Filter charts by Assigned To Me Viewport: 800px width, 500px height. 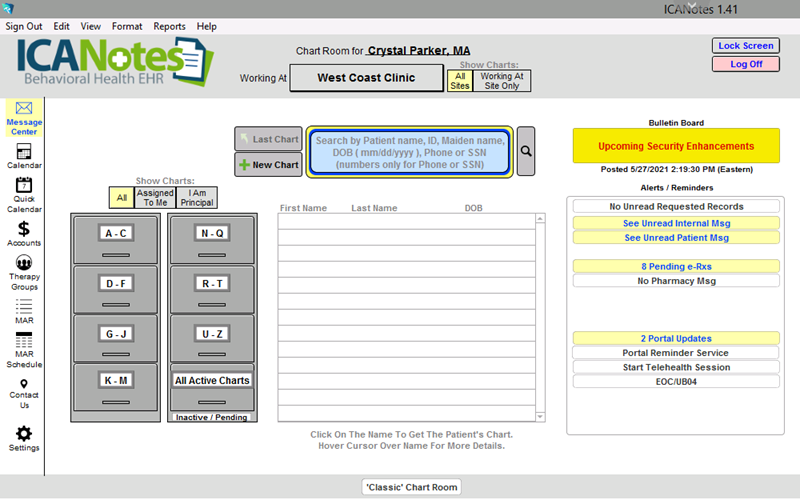tap(155, 198)
